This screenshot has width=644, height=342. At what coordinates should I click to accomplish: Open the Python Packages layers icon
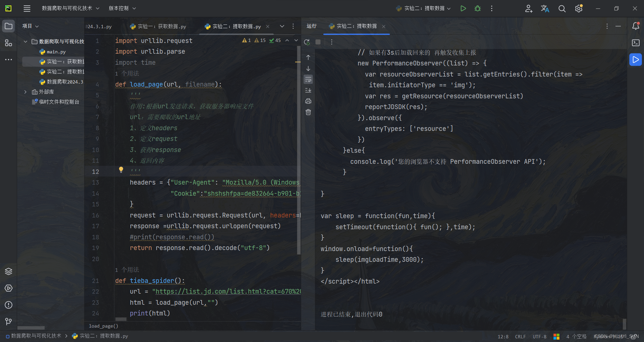point(9,271)
